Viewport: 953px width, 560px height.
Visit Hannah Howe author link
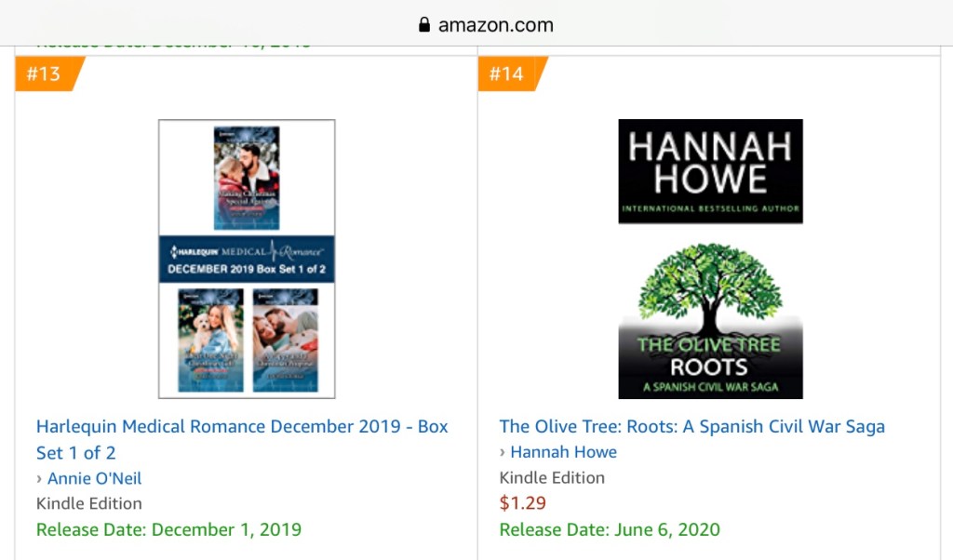pos(564,452)
